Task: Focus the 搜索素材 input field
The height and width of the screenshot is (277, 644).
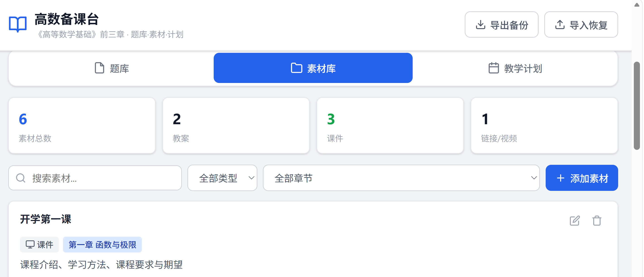Action: coord(95,178)
